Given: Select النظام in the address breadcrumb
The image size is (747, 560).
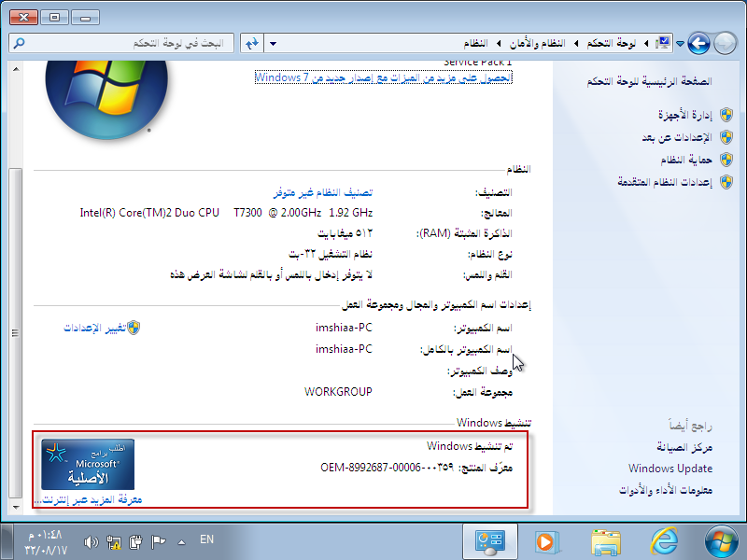Looking at the screenshot, I should pyautogui.click(x=475, y=43).
